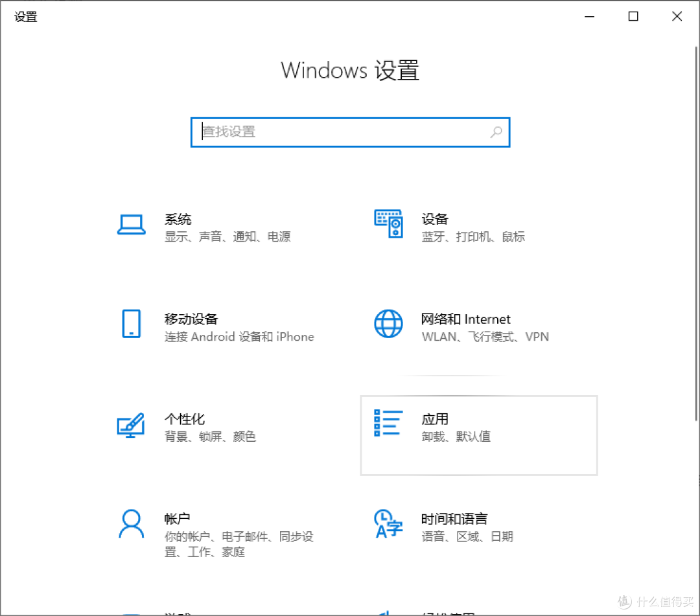
Task: Click the paintbrush icon for 个性化
Action: [131, 425]
